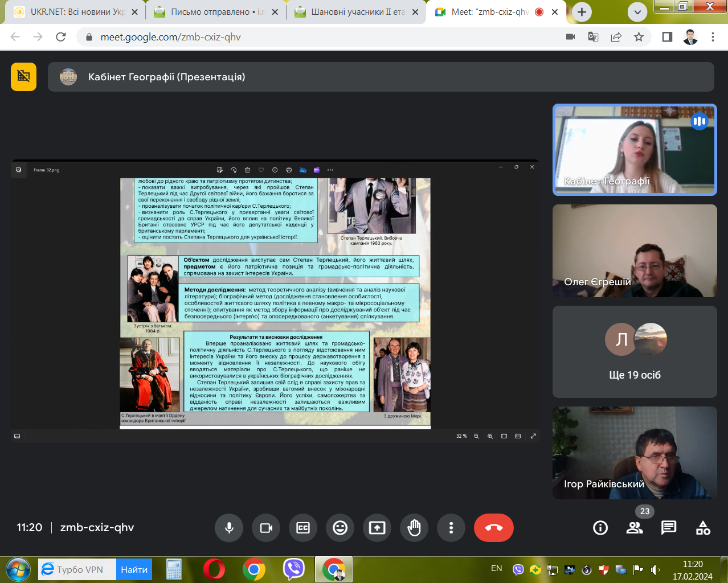728x583 pixels.
Task: Open the "Ще 19 осіб" participants tile
Action: (x=635, y=352)
